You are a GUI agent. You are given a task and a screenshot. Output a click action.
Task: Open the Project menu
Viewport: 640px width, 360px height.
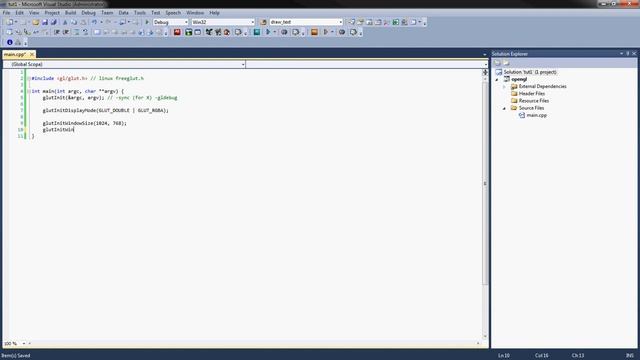pos(52,13)
